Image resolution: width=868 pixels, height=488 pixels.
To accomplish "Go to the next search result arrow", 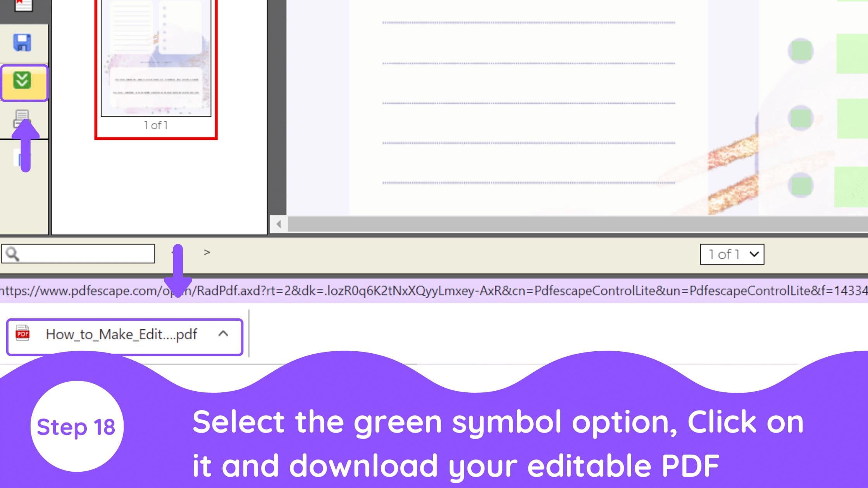I will pos(207,252).
